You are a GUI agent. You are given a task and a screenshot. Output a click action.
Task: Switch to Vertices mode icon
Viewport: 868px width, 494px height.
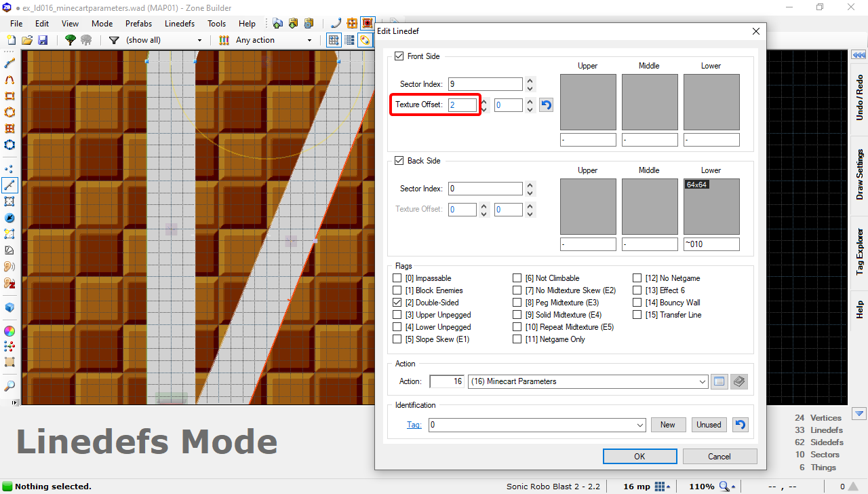coord(9,168)
